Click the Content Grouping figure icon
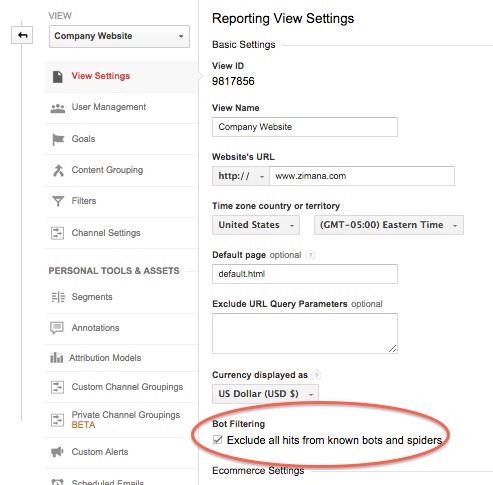Viewport: 493px width, 485px height. point(58,170)
